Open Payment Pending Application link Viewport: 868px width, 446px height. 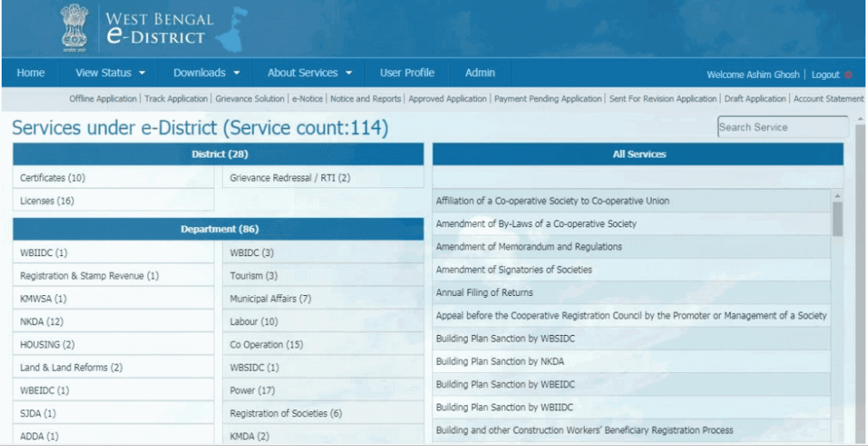[548, 98]
